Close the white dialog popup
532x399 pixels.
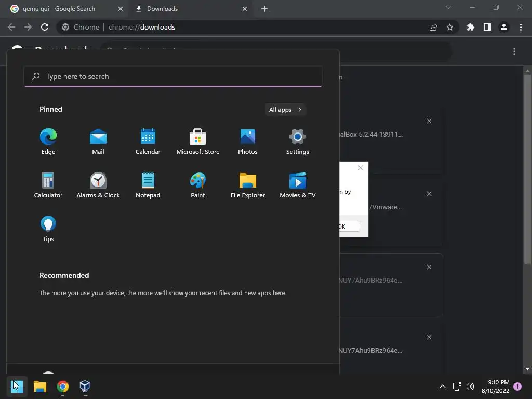click(361, 168)
